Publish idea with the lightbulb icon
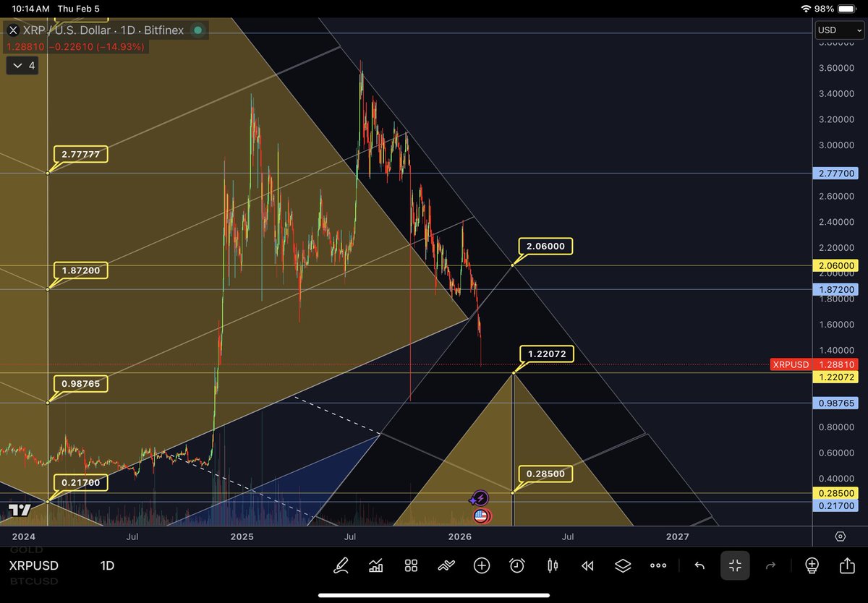 point(812,566)
